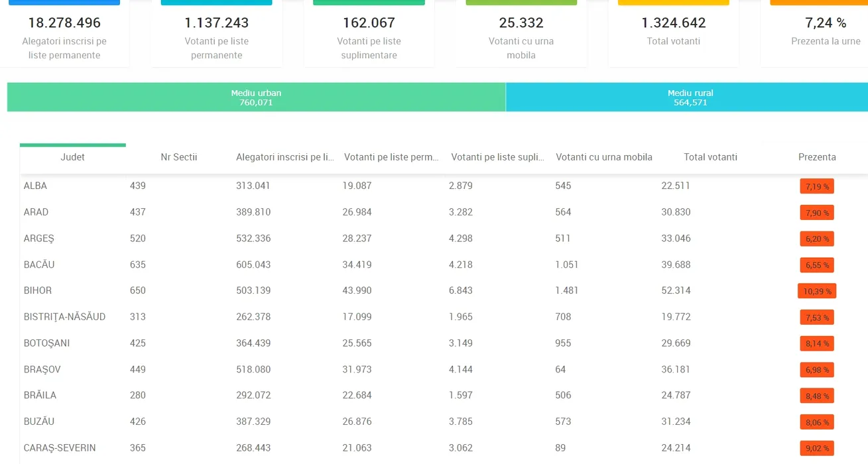Click the Nr Sectii column header
The image size is (868, 464).
click(179, 157)
